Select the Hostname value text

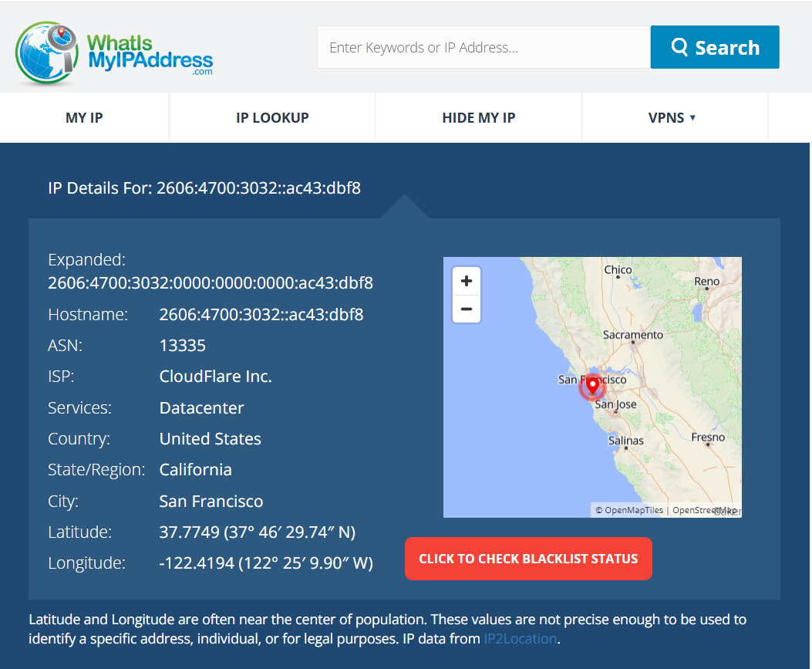click(261, 315)
